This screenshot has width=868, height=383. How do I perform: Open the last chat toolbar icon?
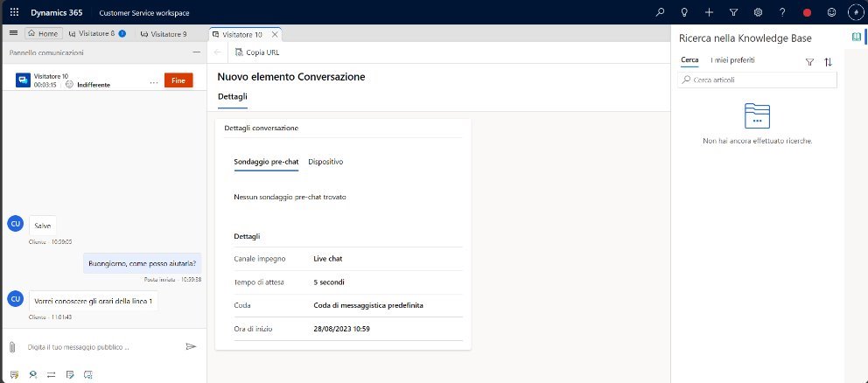pyautogui.click(x=88, y=375)
